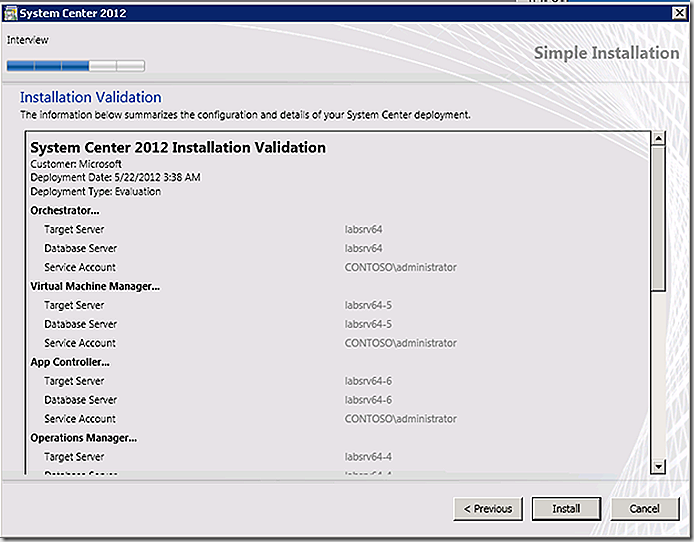Select App Controller Service Account value

401,419
